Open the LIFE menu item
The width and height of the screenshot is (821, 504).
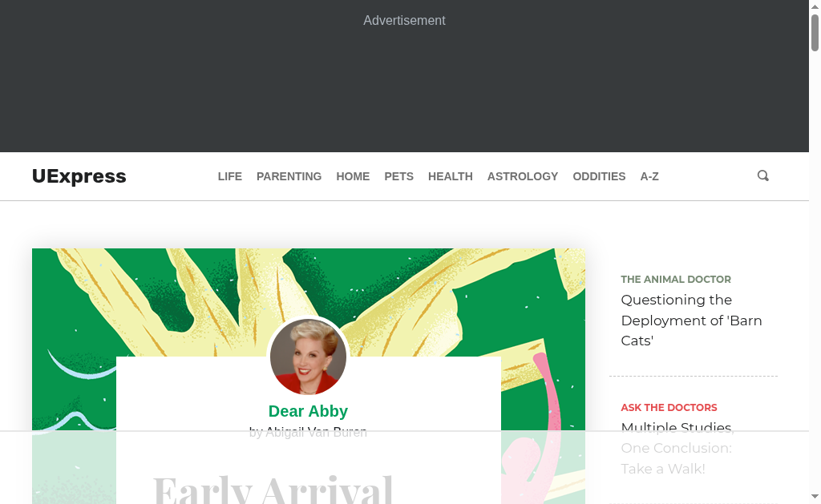(230, 177)
